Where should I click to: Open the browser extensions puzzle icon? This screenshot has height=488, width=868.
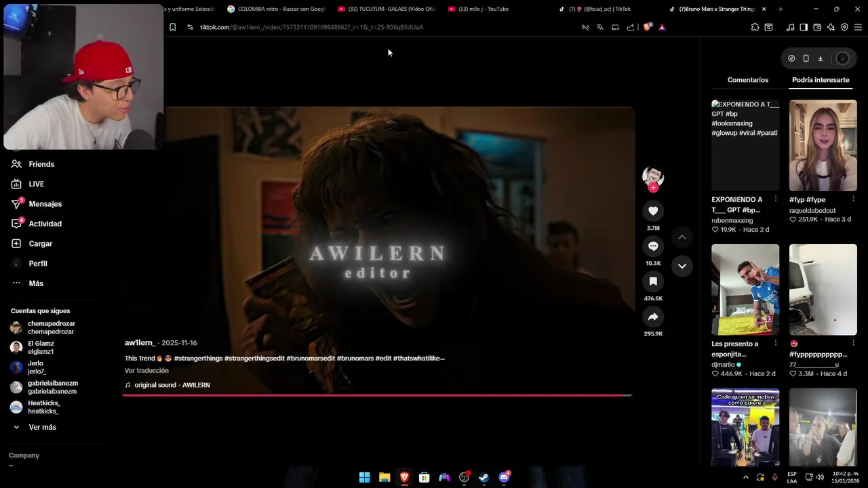tap(755, 27)
